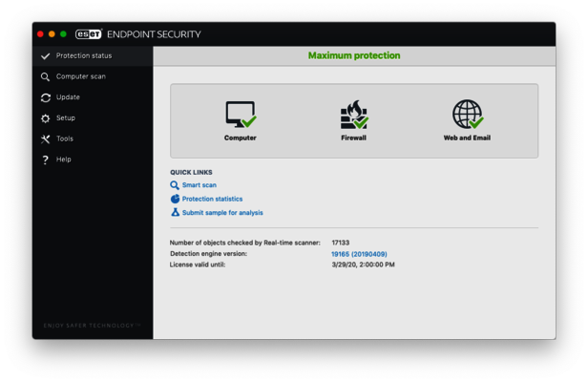The image size is (588, 382).
Task: Open the Protection statistics link
Action: point(212,199)
